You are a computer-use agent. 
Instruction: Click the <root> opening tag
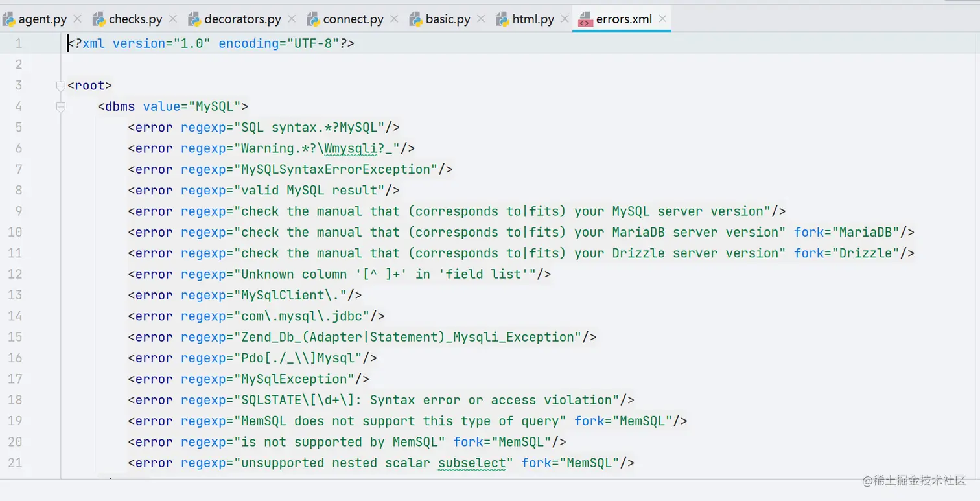(x=90, y=86)
